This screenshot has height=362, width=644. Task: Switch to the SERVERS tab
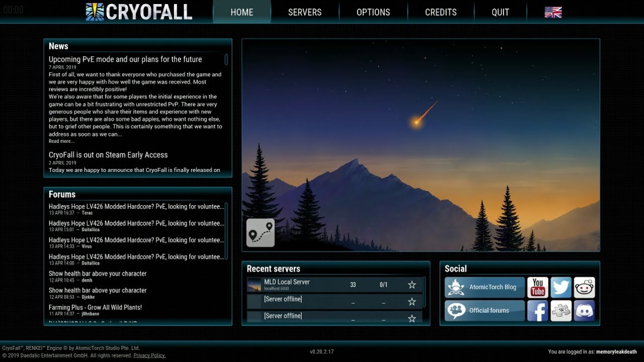(x=305, y=12)
